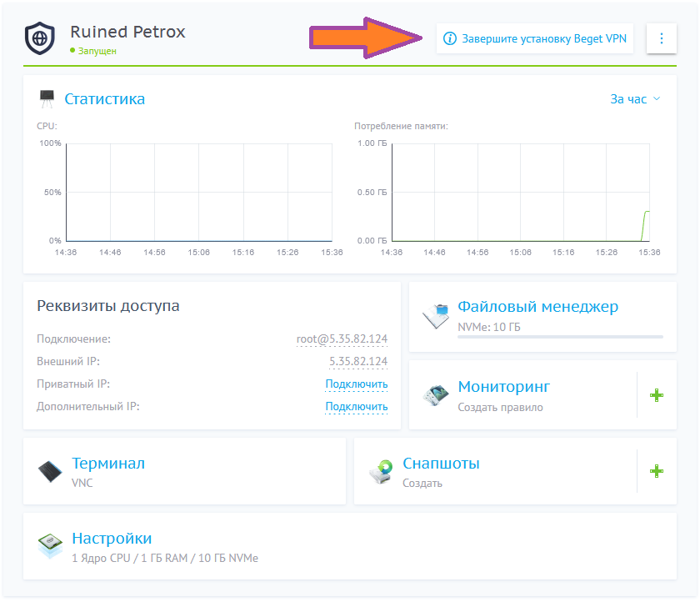
Task: Click the Настройки CPU chip icon
Action: pos(50,546)
